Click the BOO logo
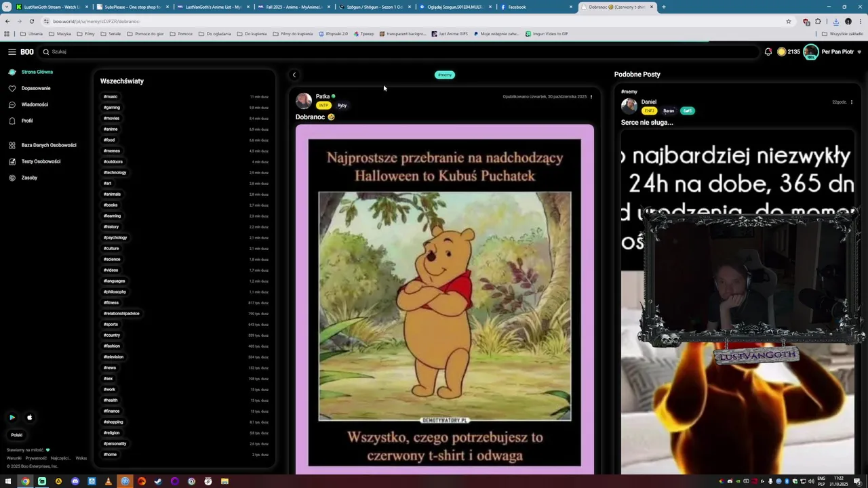Image resolution: width=868 pixels, height=488 pixels. click(27, 52)
